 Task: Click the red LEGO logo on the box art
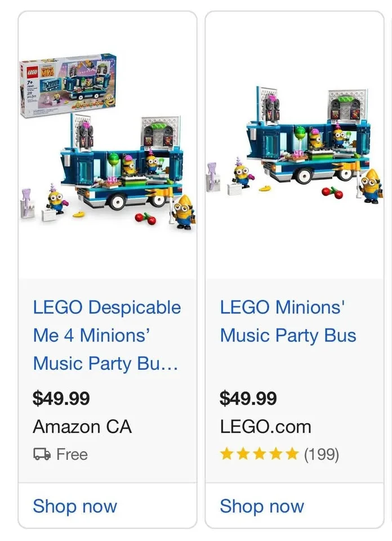click(x=32, y=72)
